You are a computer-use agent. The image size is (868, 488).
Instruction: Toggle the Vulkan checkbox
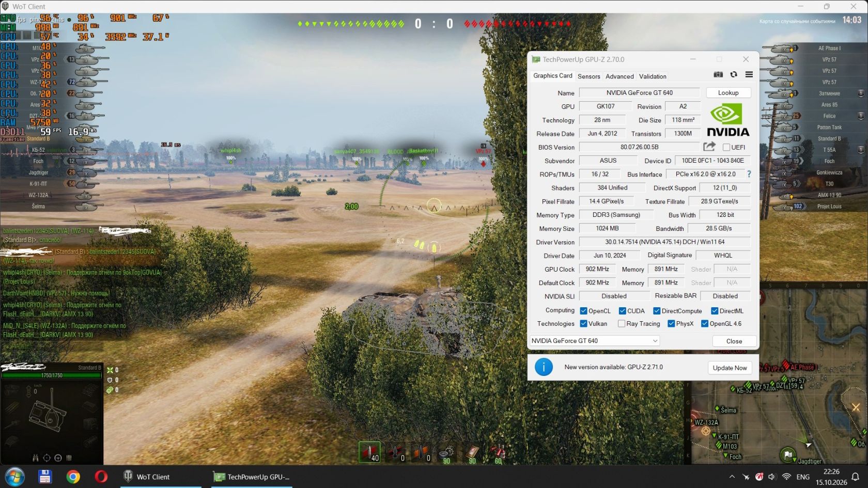click(x=583, y=324)
